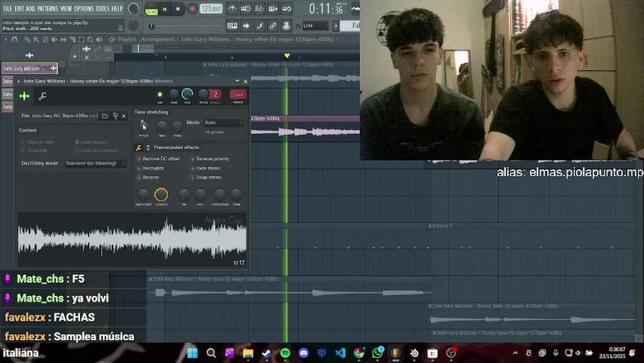
Task: Click the green waveform icon in Channel Sampler
Action: click(24, 96)
